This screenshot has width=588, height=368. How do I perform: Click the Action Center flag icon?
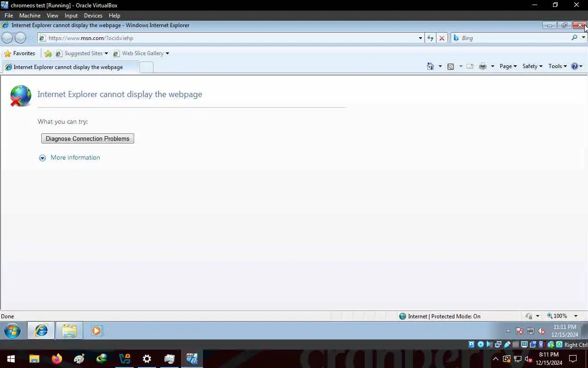pos(520,331)
